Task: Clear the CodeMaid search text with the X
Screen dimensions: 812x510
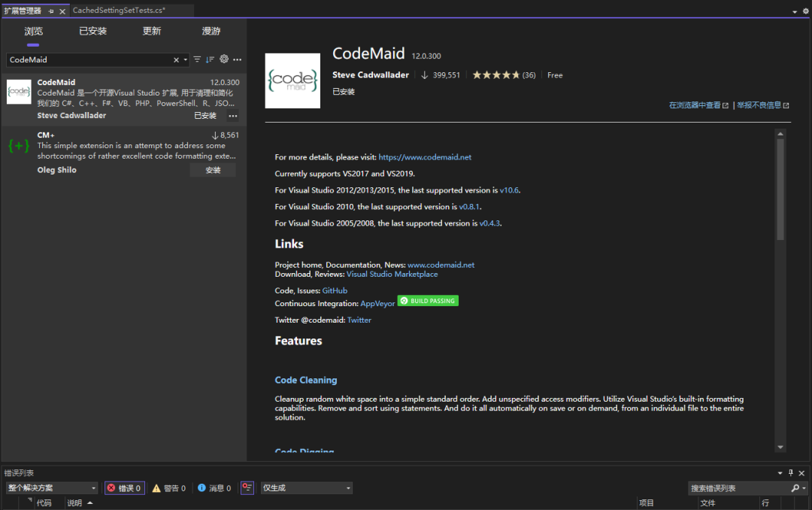Action: [176, 59]
